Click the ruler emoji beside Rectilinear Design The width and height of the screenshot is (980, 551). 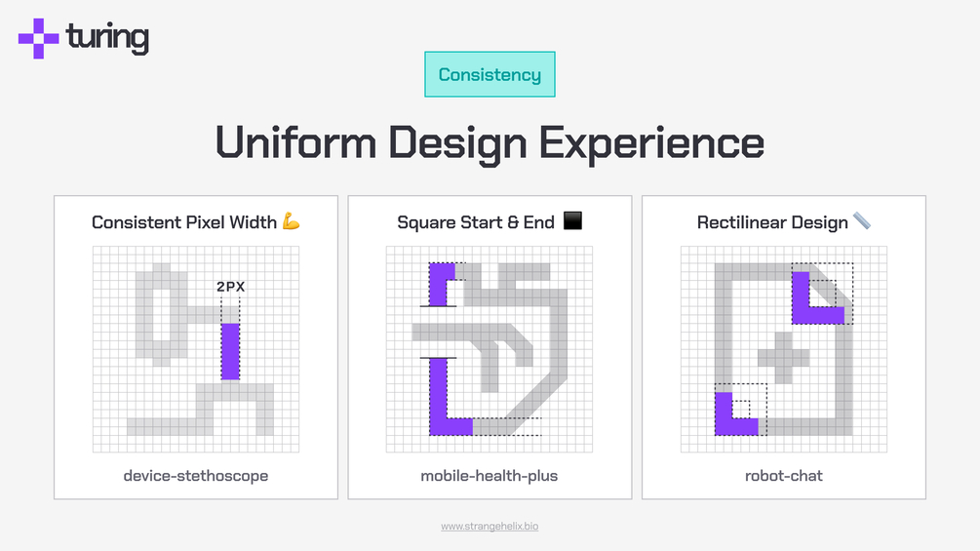pyautogui.click(x=862, y=221)
